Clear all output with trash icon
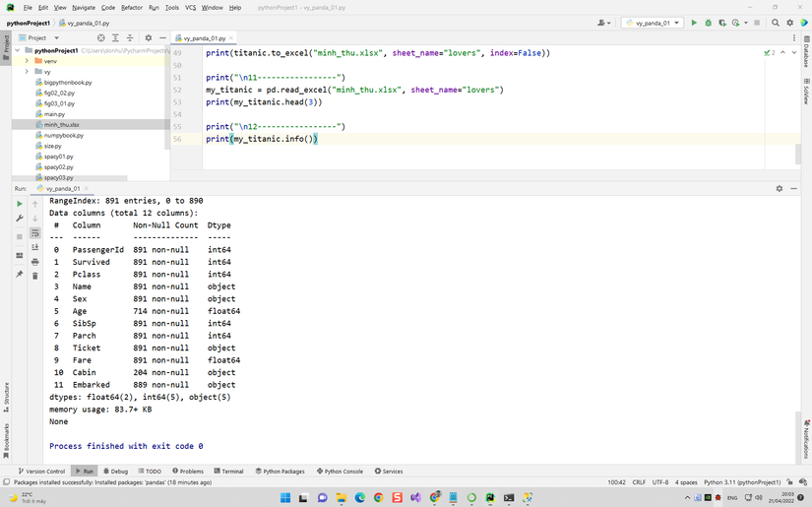Image resolution: width=812 pixels, height=507 pixels. tap(35, 276)
